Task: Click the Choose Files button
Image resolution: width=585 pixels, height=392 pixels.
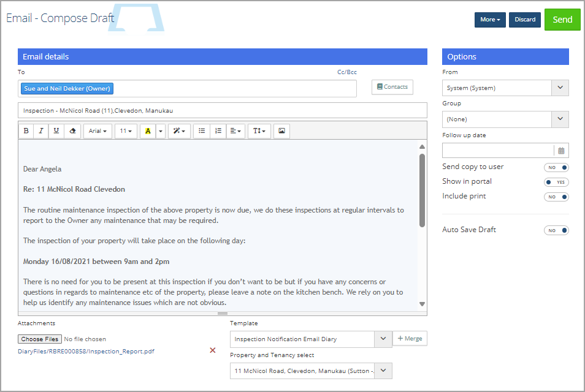Action: pos(39,339)
